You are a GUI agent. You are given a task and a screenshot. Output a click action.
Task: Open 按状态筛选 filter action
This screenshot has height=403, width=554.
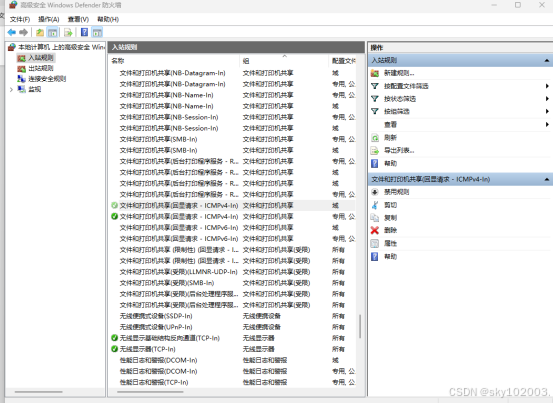point(400,99)
